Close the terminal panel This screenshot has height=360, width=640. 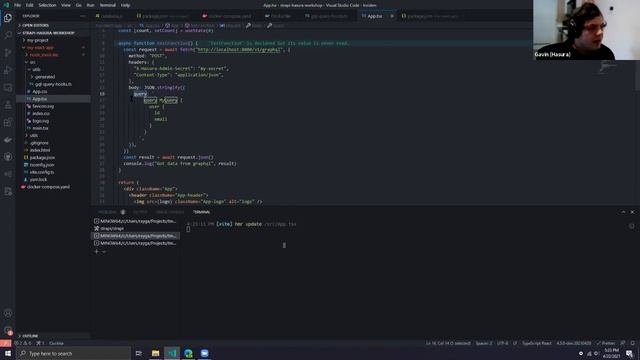coord(632,212)
